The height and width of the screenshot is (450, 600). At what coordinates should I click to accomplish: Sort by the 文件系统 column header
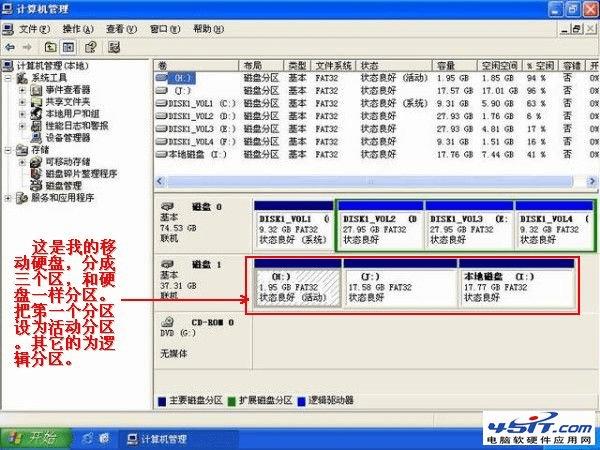[333, 65]
